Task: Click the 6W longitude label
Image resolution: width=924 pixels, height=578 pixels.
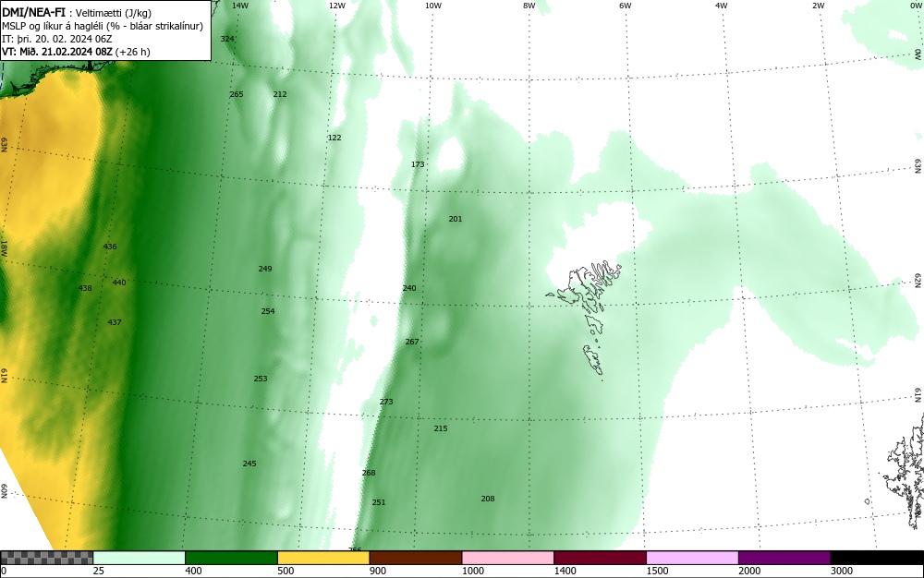Action: coord(626,6)
